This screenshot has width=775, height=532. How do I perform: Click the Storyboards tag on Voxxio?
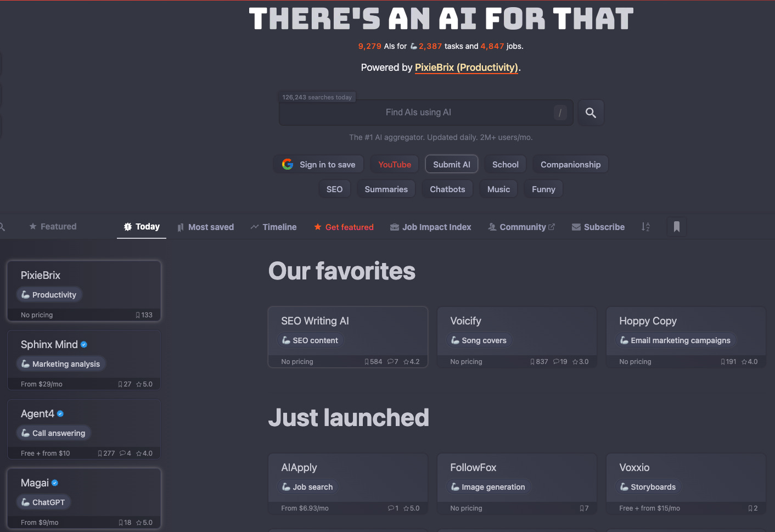tap(648, 487)
